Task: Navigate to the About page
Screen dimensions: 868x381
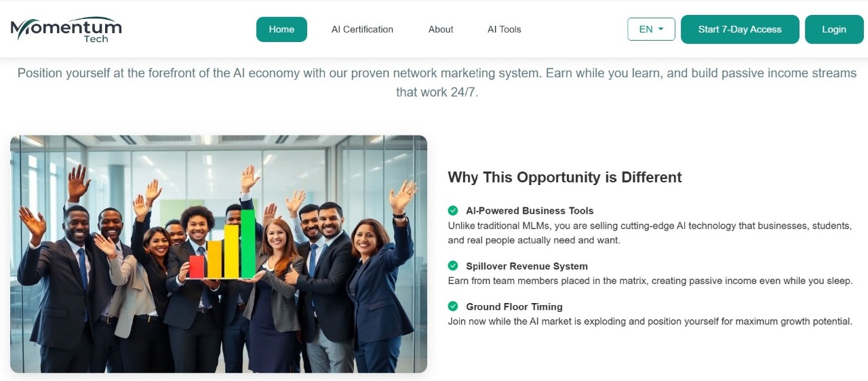Action: coord(441,29)
